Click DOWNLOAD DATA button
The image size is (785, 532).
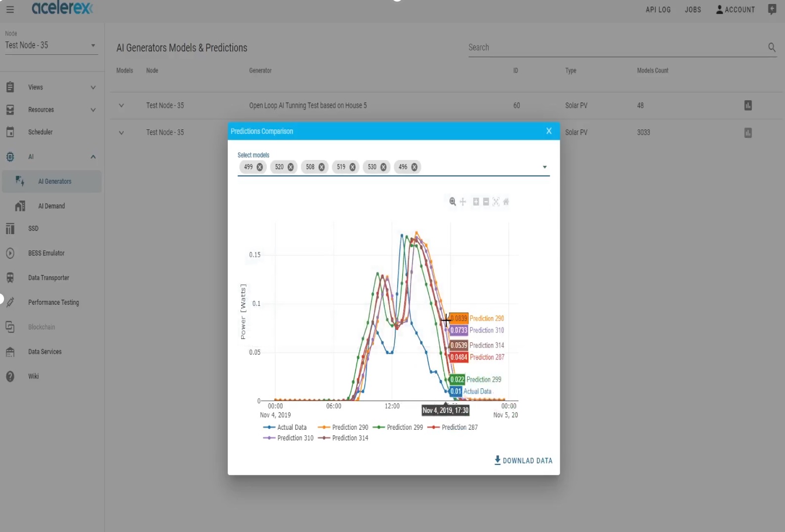point(523,460)
